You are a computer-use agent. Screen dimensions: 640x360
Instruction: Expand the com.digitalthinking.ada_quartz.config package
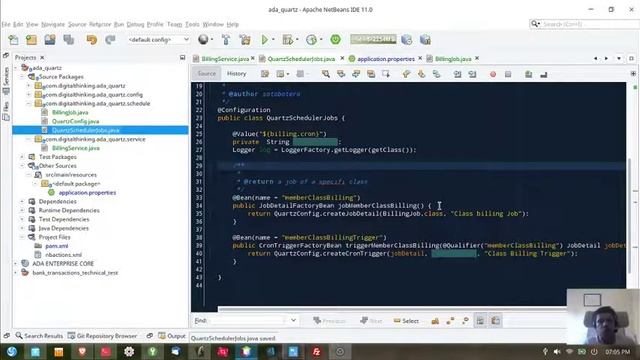click(x=29, y=95)
